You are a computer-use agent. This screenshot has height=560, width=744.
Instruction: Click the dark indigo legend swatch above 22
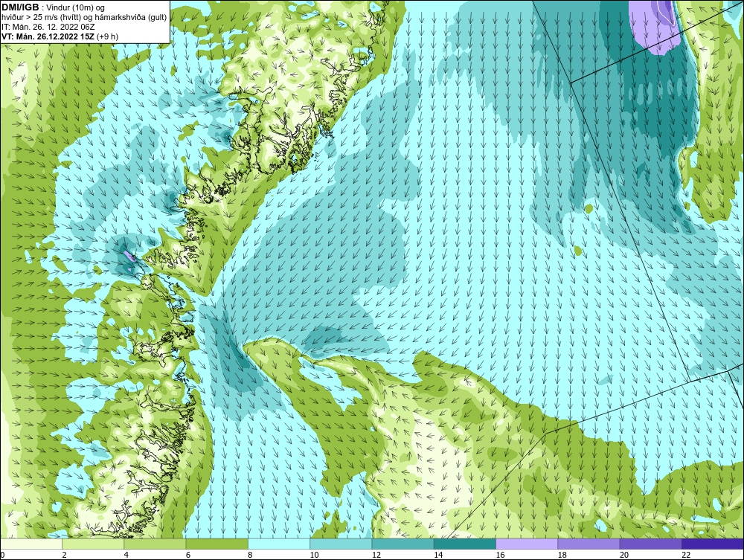[x=713, y=544]
